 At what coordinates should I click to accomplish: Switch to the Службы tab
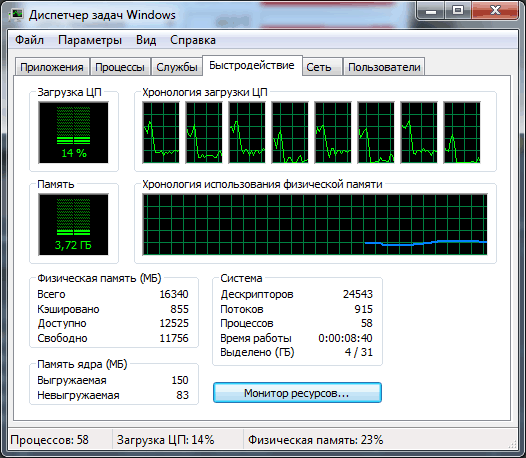click(x=177, y=67)
